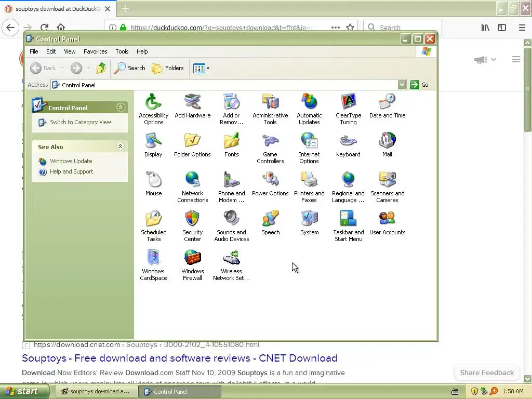Open Accessibility Options in Control Panel
This screenshot has width=532, height=399.
point(153,109)
